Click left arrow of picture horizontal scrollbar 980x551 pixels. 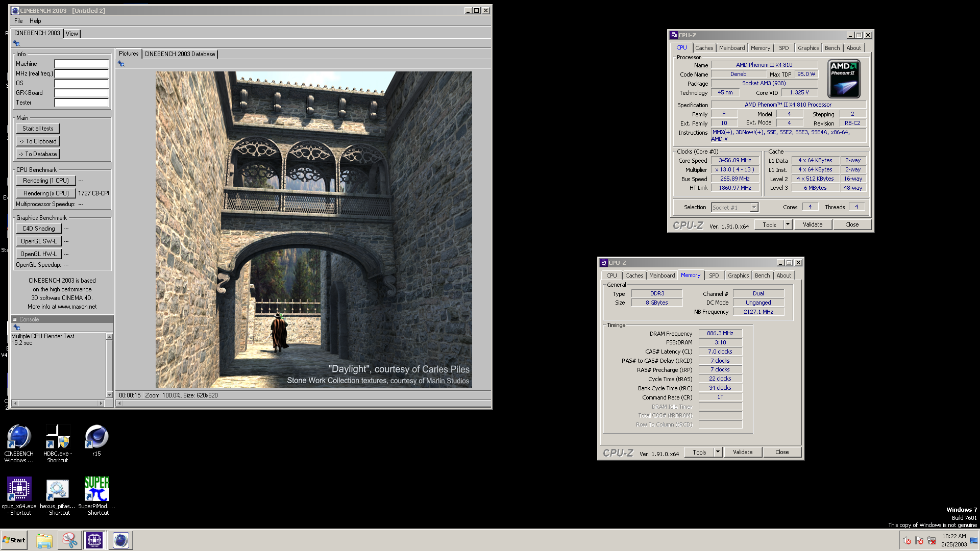click(x=120, y=404)
